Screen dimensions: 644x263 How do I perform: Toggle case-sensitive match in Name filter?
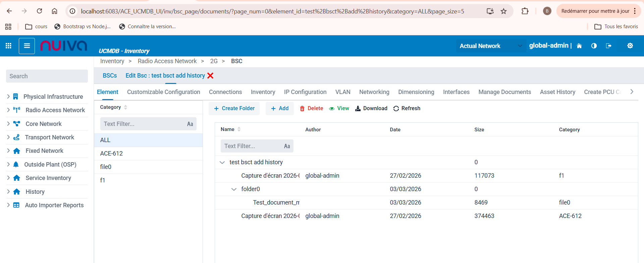(x=287, y=146)
